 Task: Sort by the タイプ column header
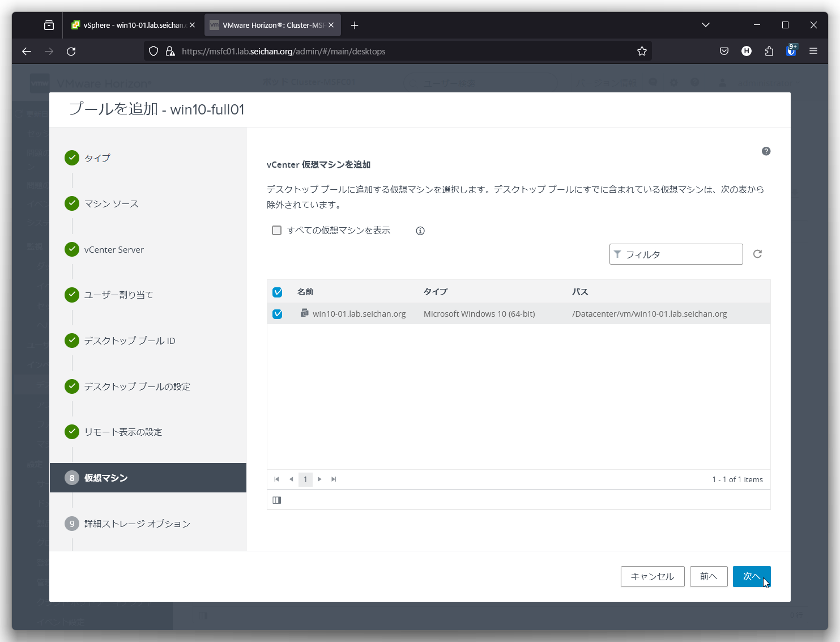pyautogui.click(x=436, y=292)
